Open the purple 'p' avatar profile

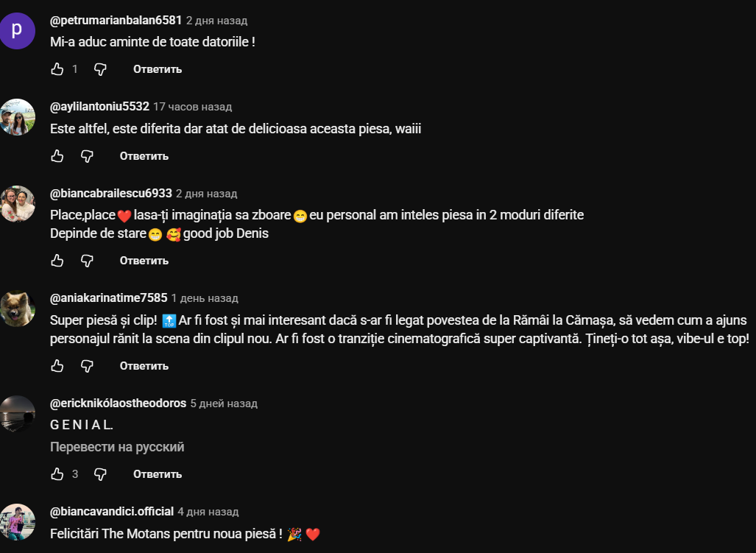(x=18, y=31)
